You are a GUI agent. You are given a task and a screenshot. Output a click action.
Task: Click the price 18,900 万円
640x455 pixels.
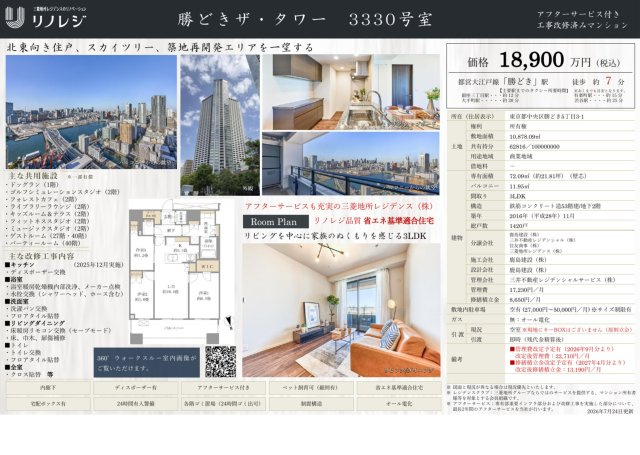coord(544,60)
